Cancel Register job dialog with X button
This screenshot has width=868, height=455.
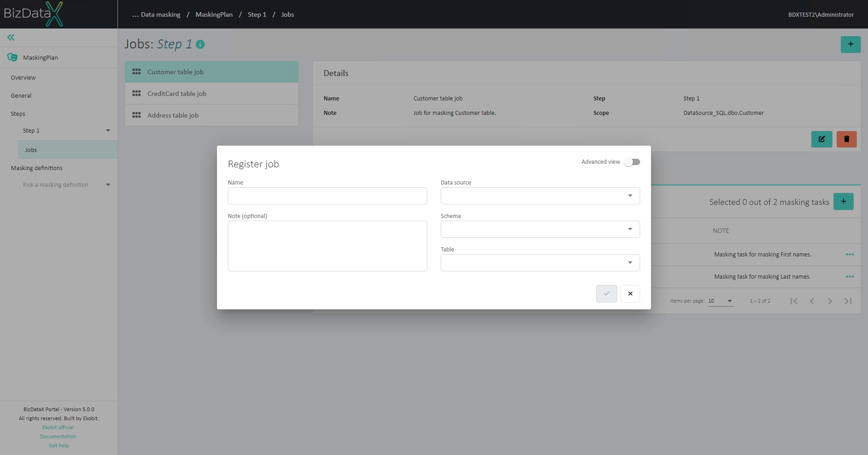630,294
